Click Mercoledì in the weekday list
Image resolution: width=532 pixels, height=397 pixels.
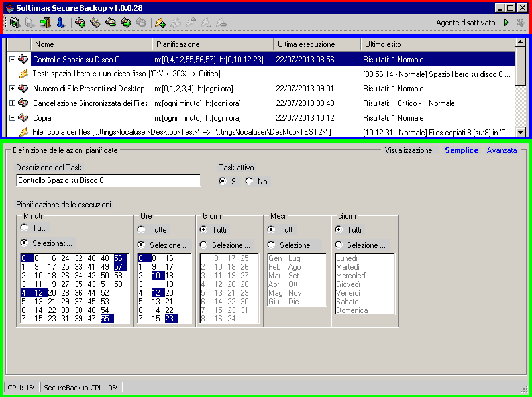(x=351, y=276)
